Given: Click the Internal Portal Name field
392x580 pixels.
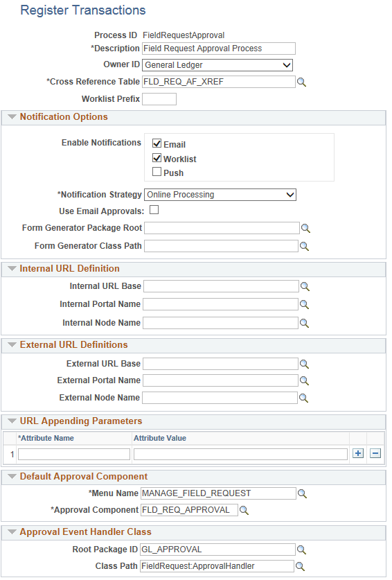Looking at the screenshot, I should click(220, 304).
